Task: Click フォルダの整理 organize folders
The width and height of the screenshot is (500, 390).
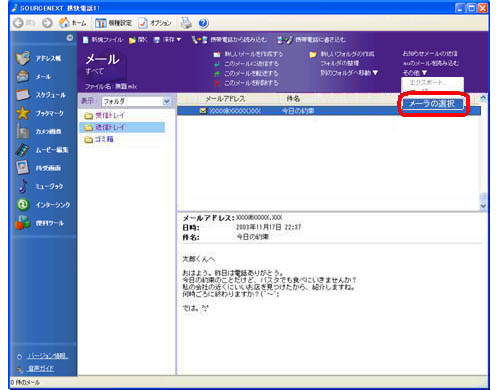Action: point(340,63)
